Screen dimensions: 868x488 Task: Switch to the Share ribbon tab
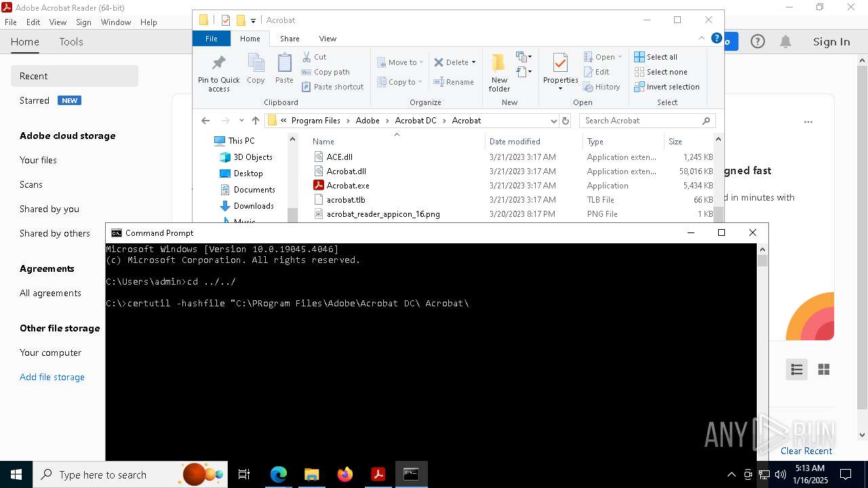click(290, 39)
